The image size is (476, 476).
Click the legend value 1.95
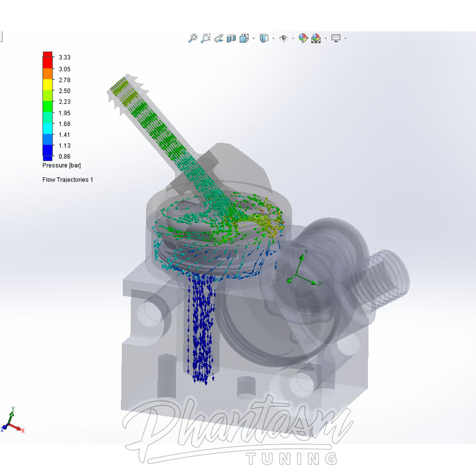click(65, 113)
